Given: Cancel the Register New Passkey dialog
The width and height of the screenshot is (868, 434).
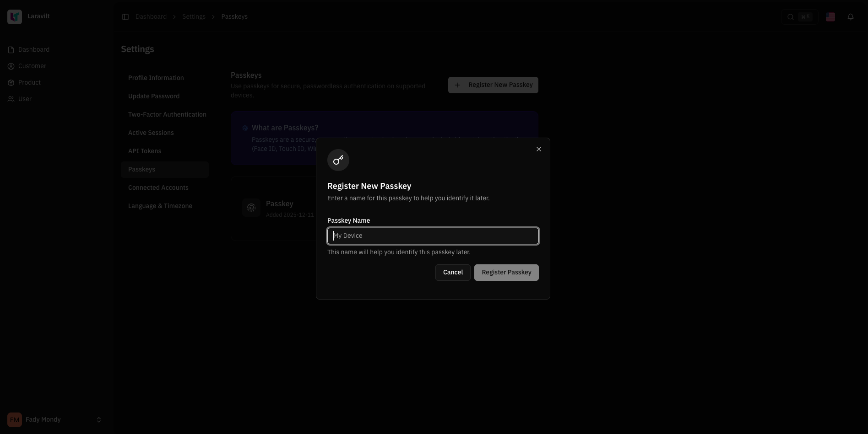Looking at the screenshot, I should point(452,272).
